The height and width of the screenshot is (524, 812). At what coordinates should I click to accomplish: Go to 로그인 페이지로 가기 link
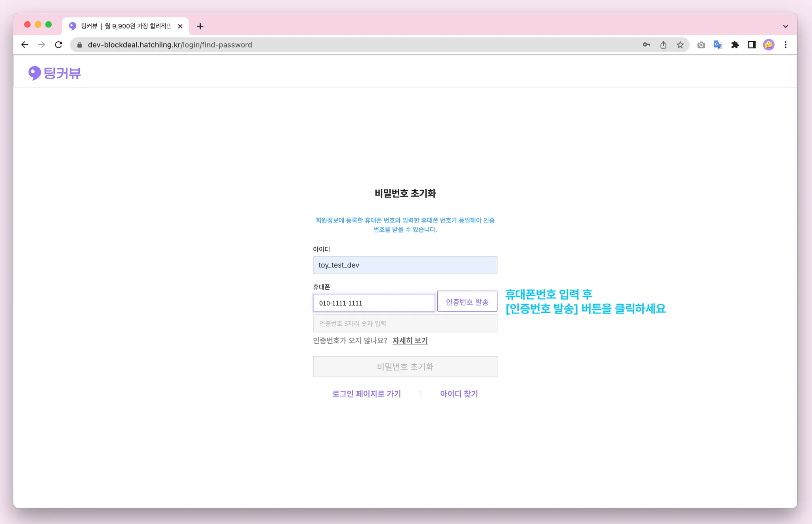tap(366, 394)
